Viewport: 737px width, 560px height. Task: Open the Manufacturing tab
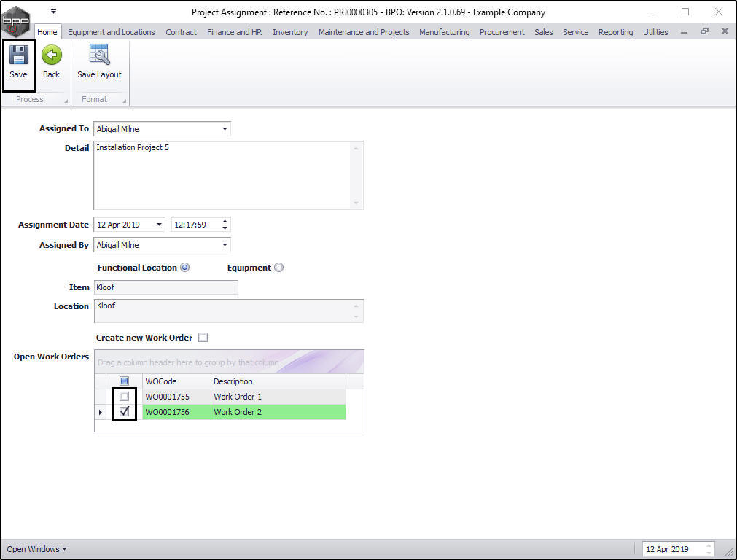coord(444,32)
